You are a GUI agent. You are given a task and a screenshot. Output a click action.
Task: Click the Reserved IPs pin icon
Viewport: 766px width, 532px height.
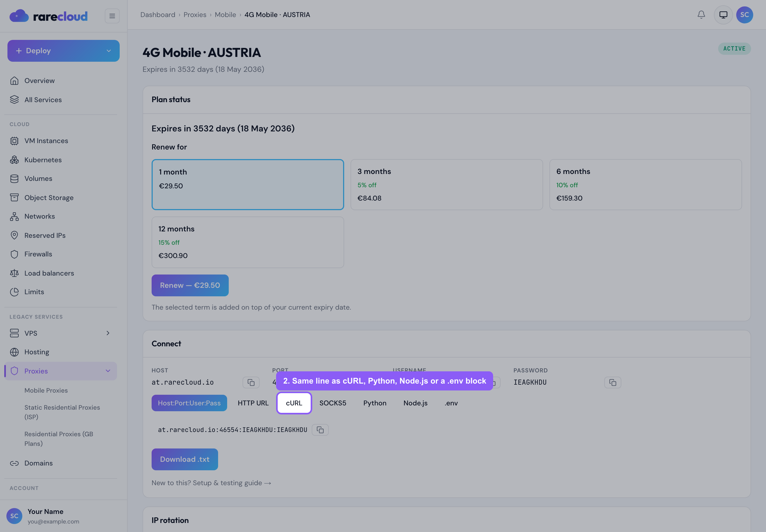click(14, 235)
